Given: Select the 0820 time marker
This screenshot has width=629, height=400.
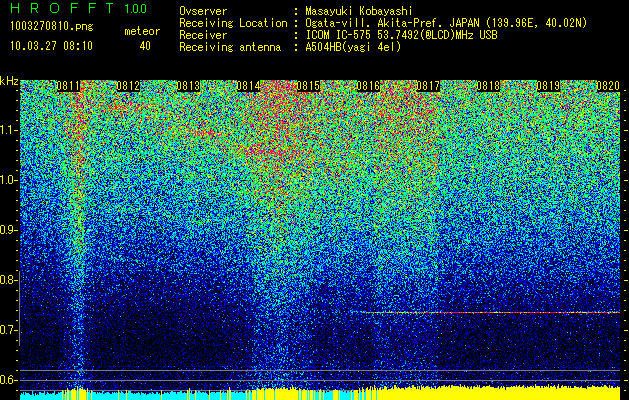Looking at the screenshot, I should 608,86.
